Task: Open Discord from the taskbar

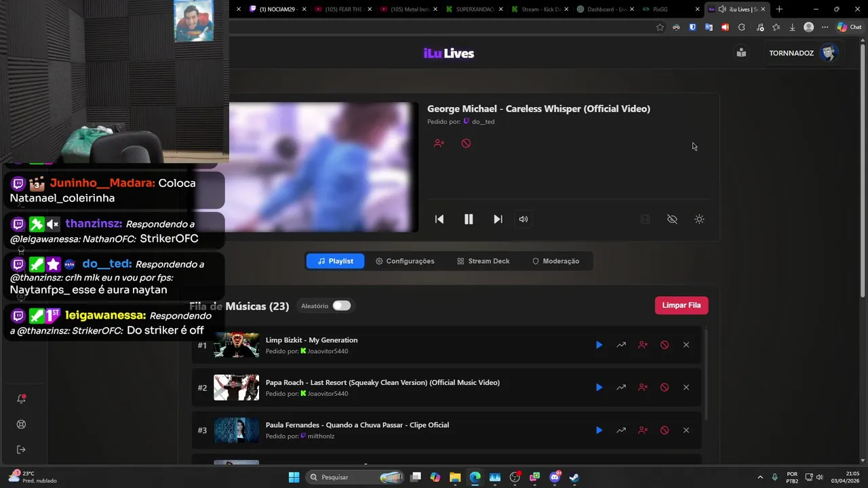Action: coord(554,477)
